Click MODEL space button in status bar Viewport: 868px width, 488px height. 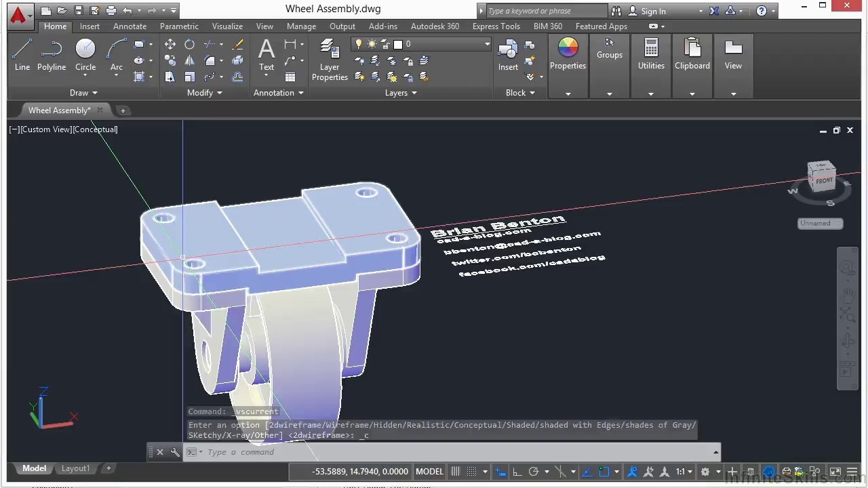click(429, 472)
